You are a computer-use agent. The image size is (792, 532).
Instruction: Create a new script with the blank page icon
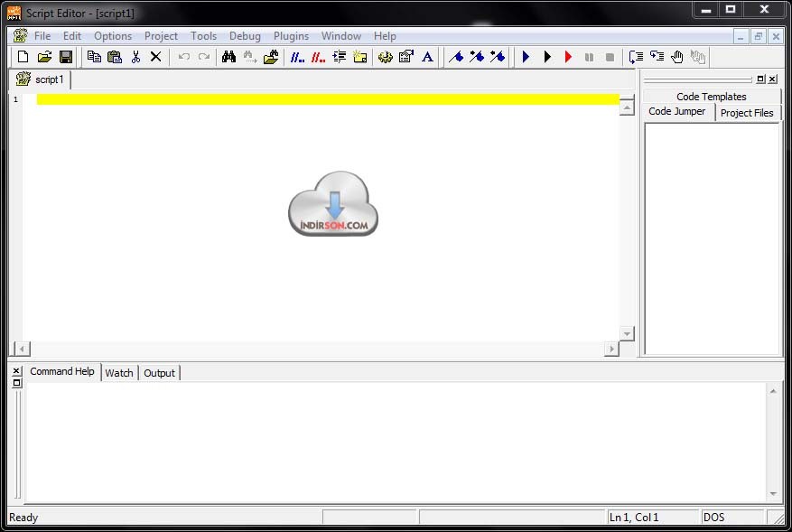[23, 57]
